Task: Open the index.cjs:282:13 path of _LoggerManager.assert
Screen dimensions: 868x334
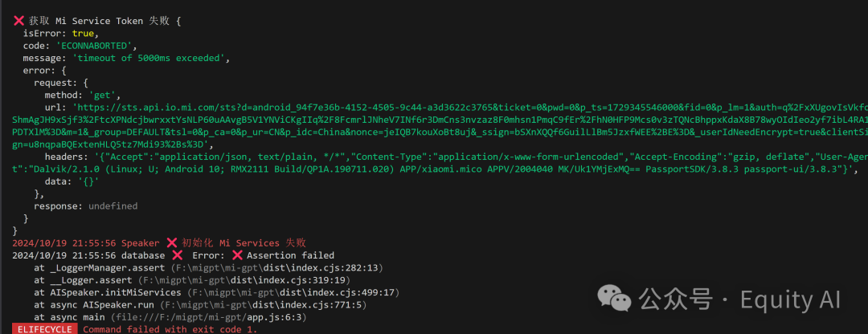Action: click(x=276, y=268)
